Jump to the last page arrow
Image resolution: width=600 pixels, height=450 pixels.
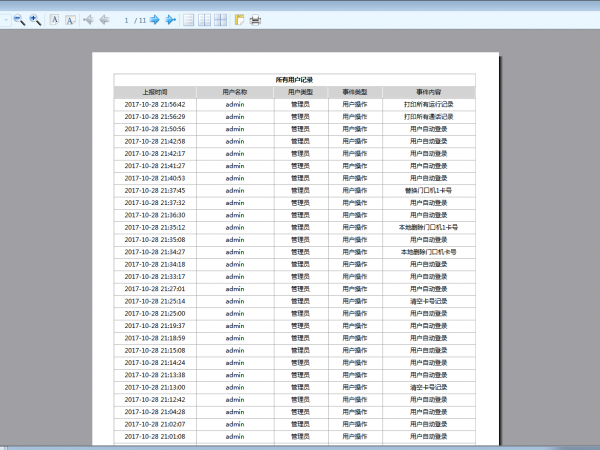[170, 20]
